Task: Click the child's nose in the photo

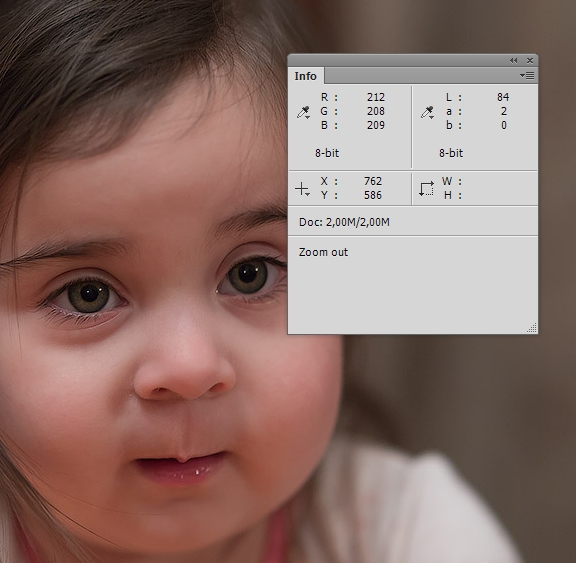Action: (184, 367)
